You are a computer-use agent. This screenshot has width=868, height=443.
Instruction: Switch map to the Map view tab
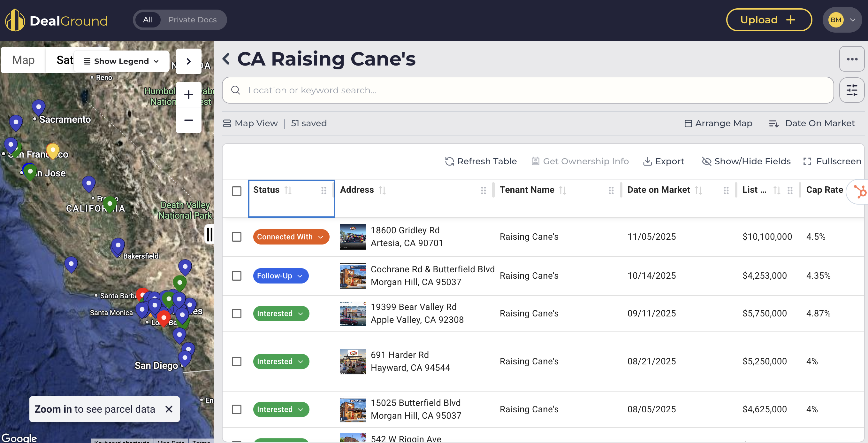click(x=23, y=60)
